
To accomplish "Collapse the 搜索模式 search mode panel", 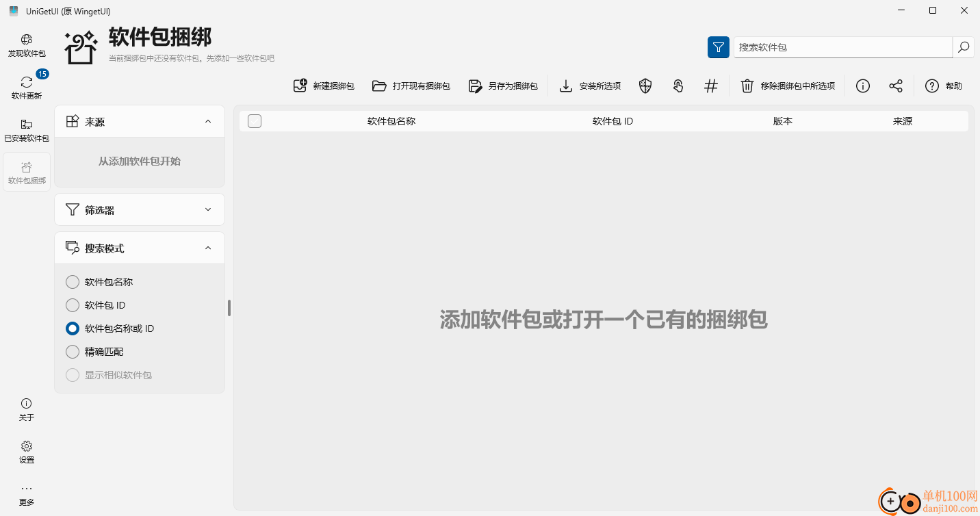I will 208,248.
